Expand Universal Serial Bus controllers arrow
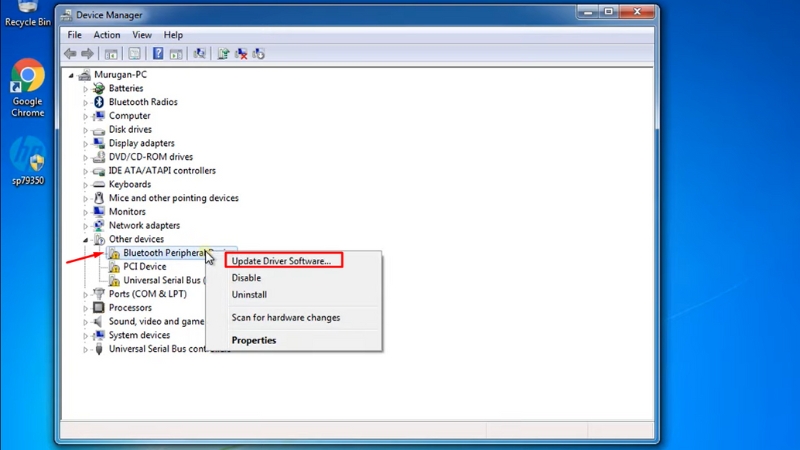Viewport: 800px width, 450px height. (86, 349)
